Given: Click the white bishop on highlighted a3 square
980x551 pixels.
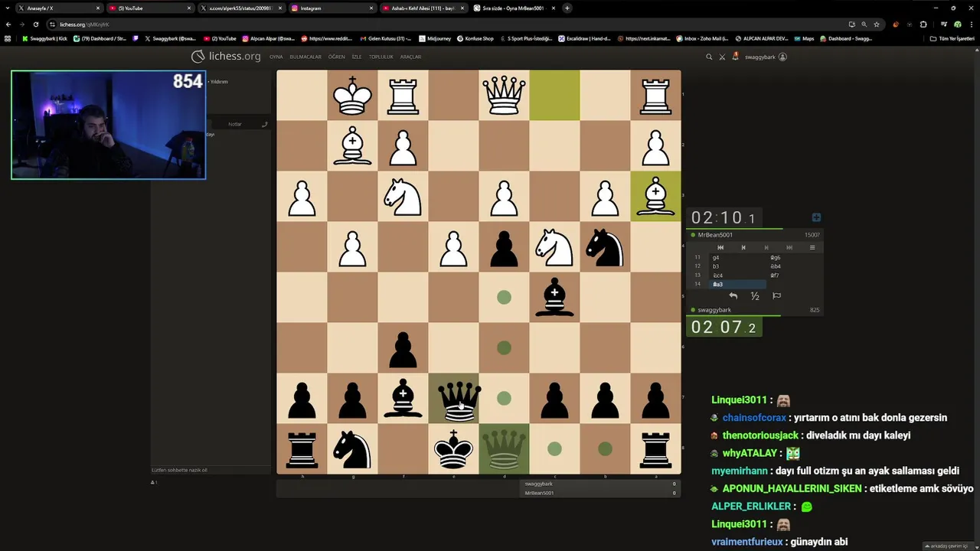Looking at the screenshot, I should 655,197.
